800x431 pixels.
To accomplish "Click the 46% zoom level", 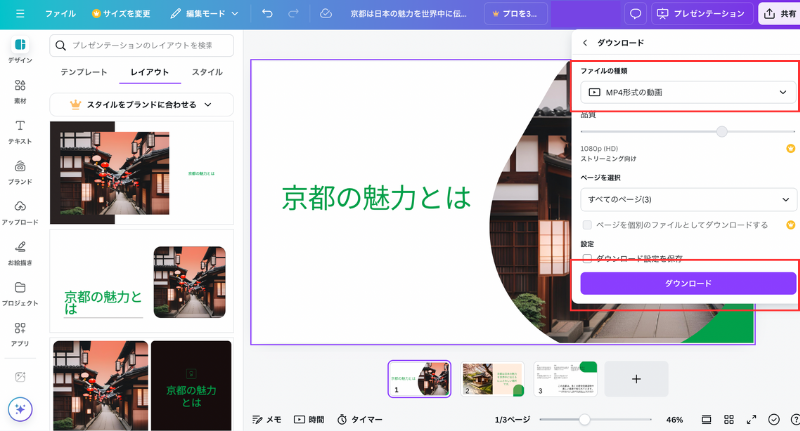I will pyautogui.click(x=674, y=419).
